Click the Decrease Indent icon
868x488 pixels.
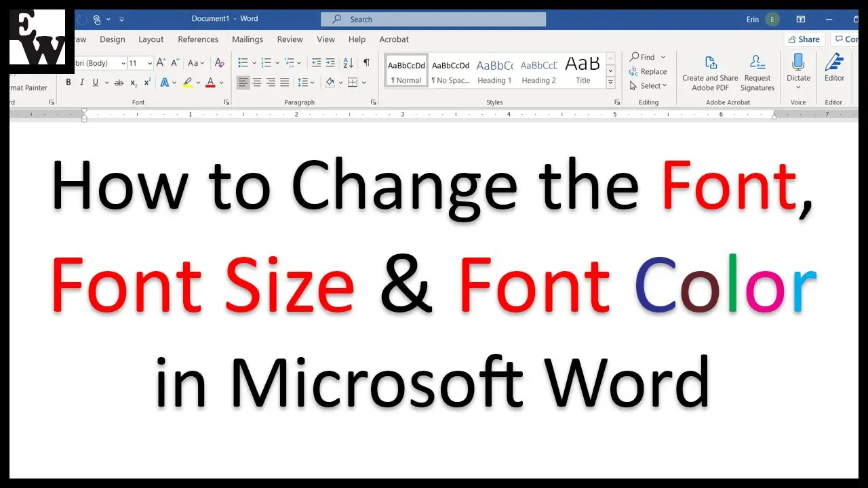tap(316, 63)
